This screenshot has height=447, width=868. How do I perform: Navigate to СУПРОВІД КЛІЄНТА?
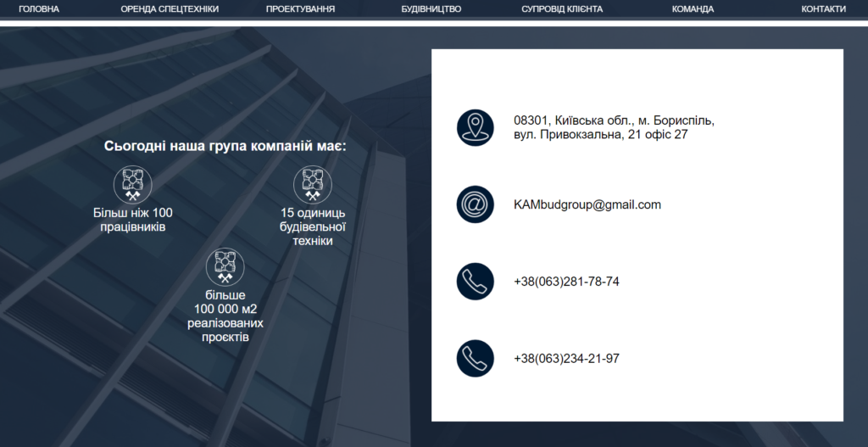(562, 9)
